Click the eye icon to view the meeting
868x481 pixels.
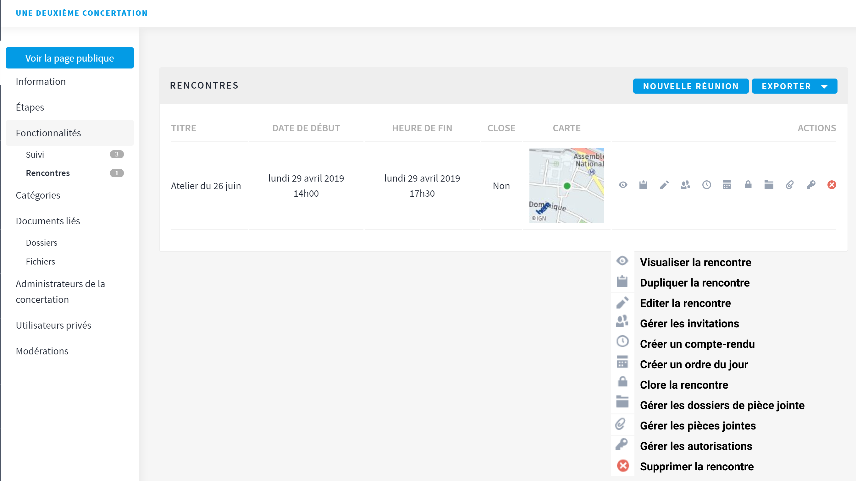tap(623, 185)
